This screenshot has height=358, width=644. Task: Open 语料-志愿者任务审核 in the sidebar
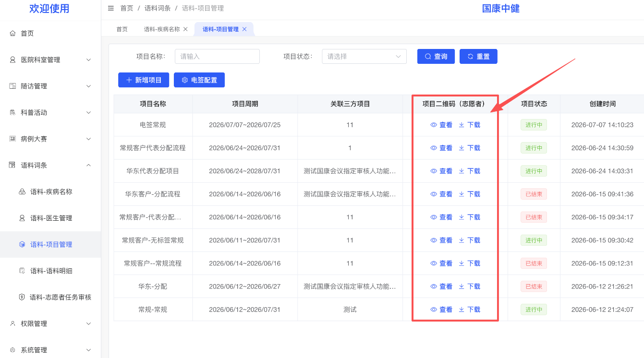(x=50, y=297)
